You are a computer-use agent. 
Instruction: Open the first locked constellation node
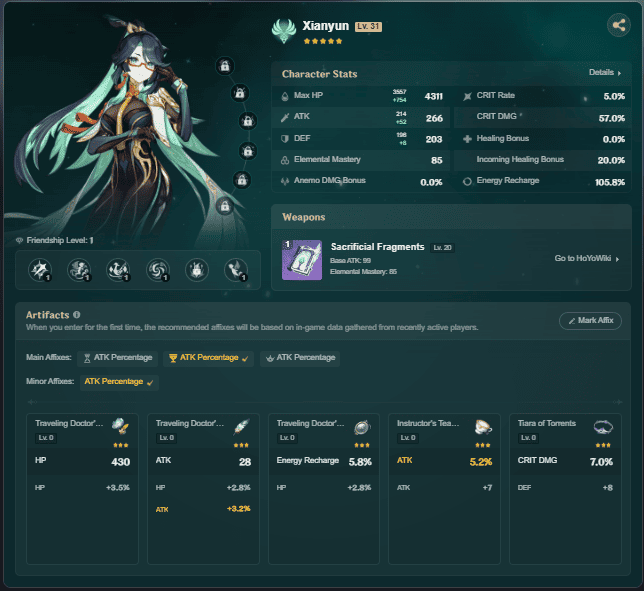point(225,66)
